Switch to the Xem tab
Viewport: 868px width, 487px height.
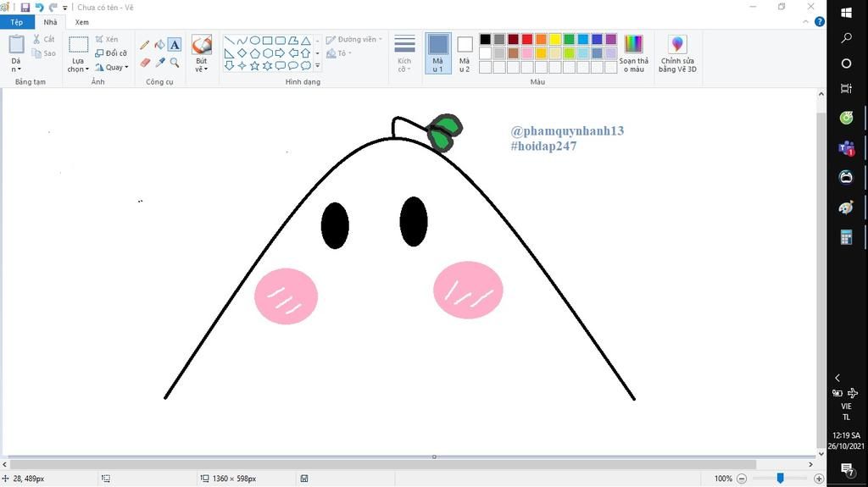[81, 22]
